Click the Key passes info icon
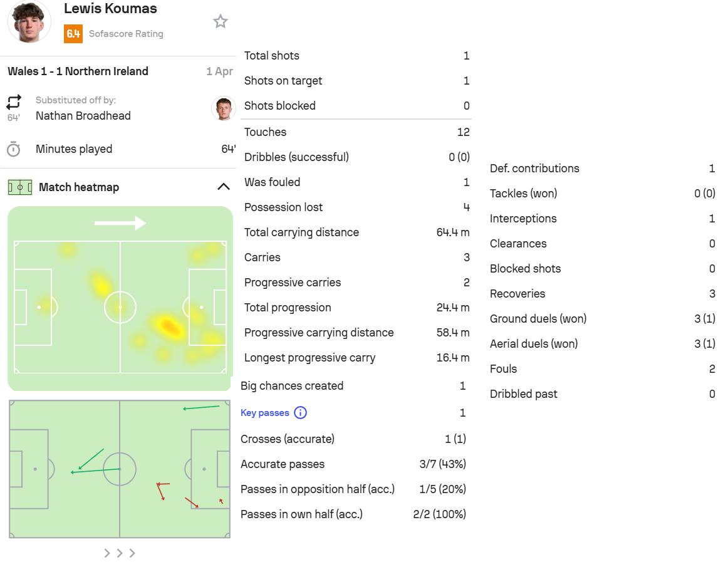The image size is (728, 562). pos(301,413)
